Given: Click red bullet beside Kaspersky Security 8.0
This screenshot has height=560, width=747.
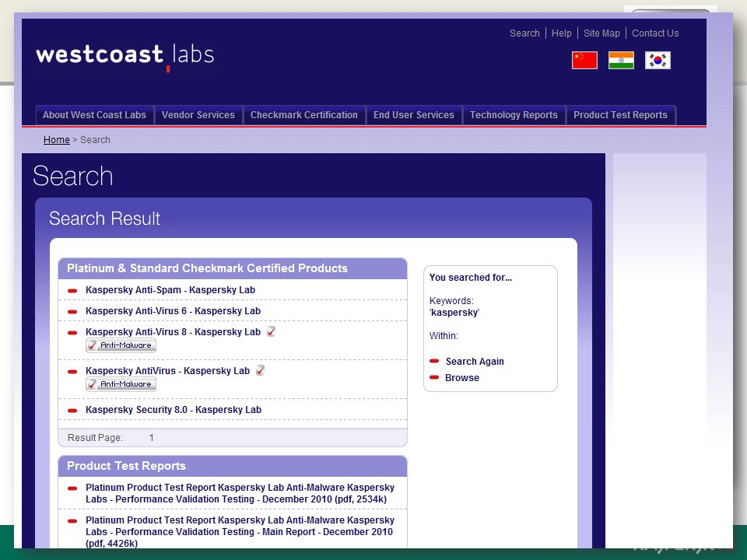Looking at the screenshot, I should pyautogui.click(x=72, y=411).
